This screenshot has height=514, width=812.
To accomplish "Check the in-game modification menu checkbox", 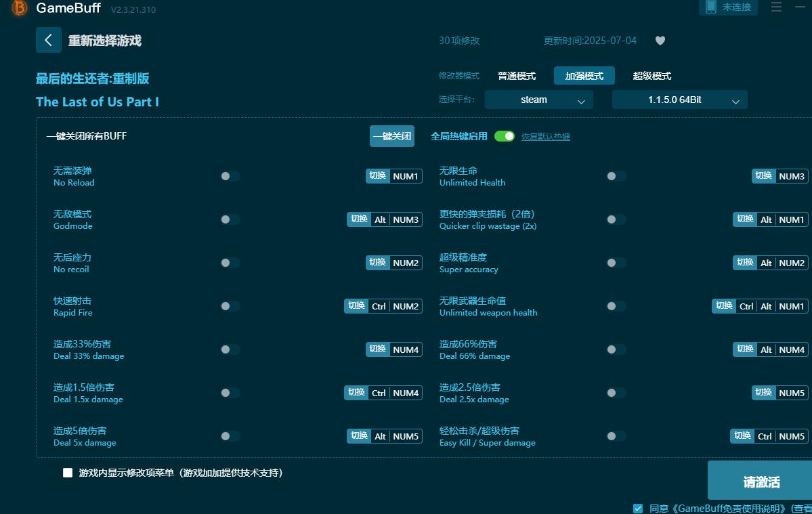I will click(x=67, y=472).
